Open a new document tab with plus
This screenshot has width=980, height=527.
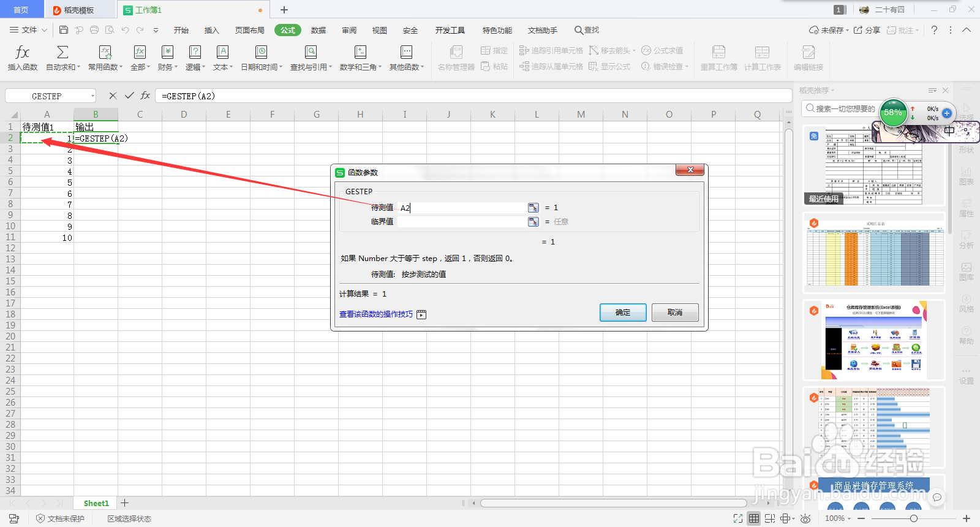pyautogui.click(x=284, y=10)
